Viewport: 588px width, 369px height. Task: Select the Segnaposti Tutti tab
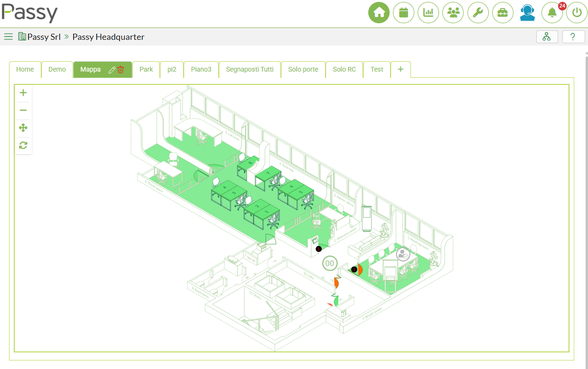pos(250,69)
